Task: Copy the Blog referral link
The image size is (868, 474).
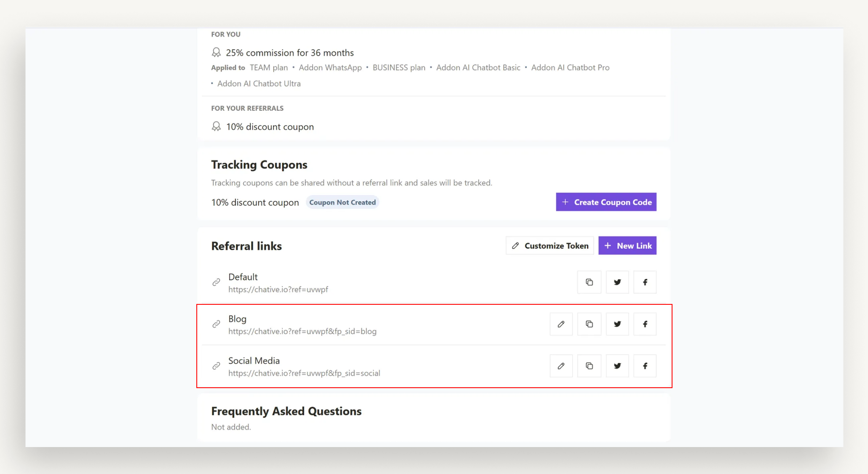Action: (589, 324)
